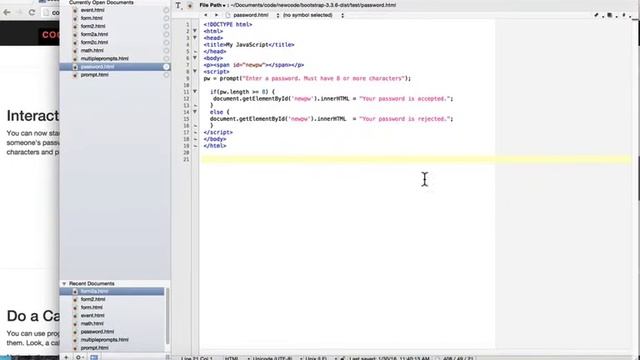Click the Recent Documents list scrollbar
This screenshot has height=360, width=640.
(x=167, y=316)
